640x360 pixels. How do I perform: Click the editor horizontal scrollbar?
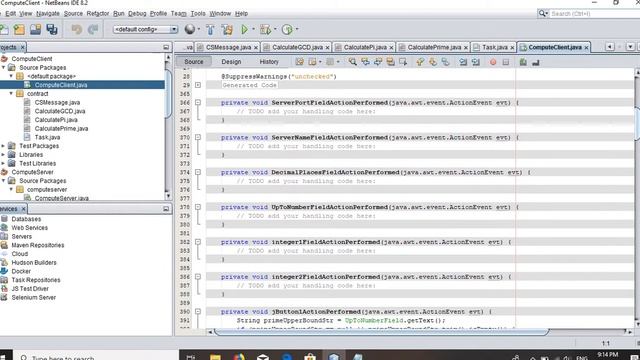(x=382, y=332)
